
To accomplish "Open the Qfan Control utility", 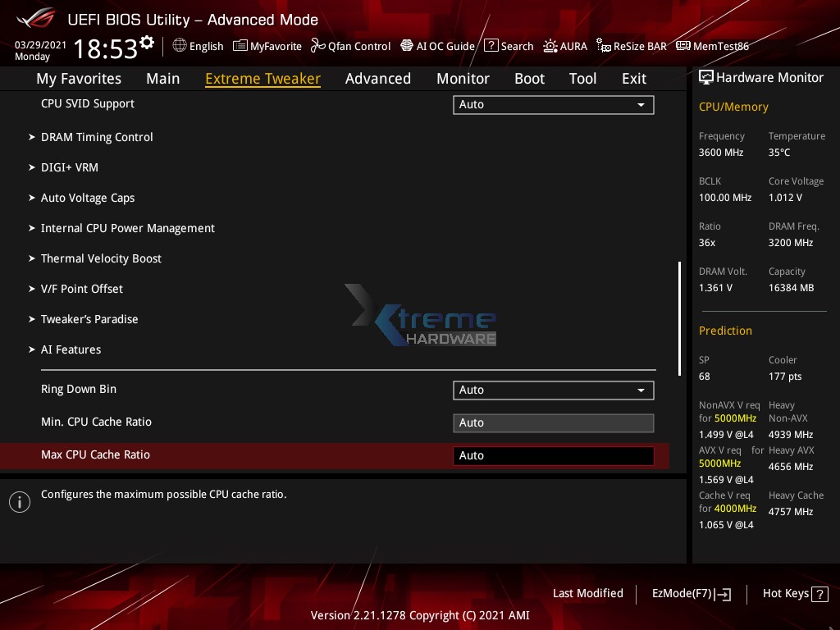I will (350, 46).
